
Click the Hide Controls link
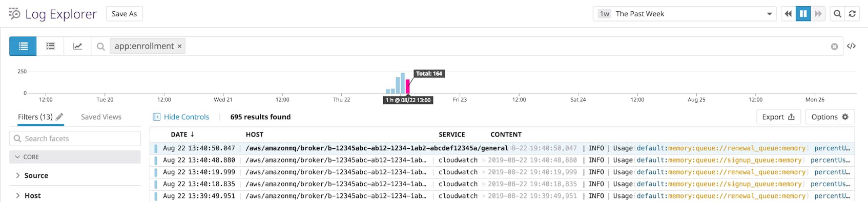[181, 117]
